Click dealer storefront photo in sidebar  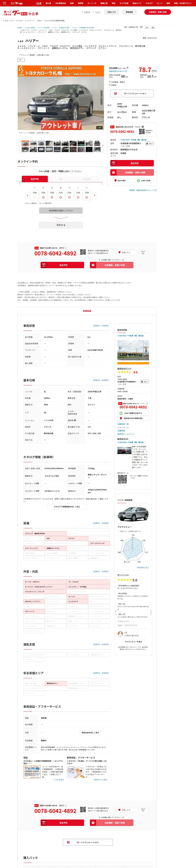[133, 350]
